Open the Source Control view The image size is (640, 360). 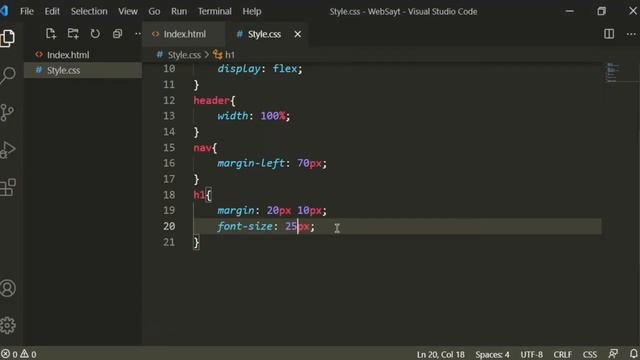click(x=7, y=112)
